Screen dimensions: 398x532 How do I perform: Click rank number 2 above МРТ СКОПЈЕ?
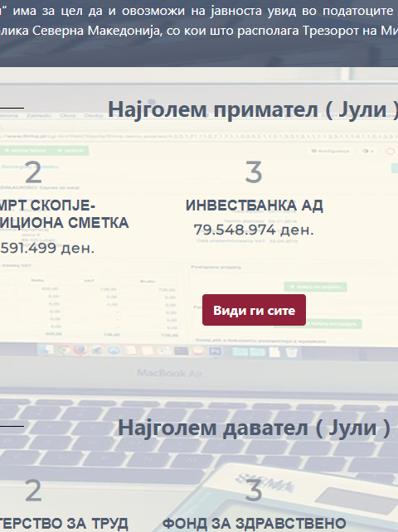[33, 172]
